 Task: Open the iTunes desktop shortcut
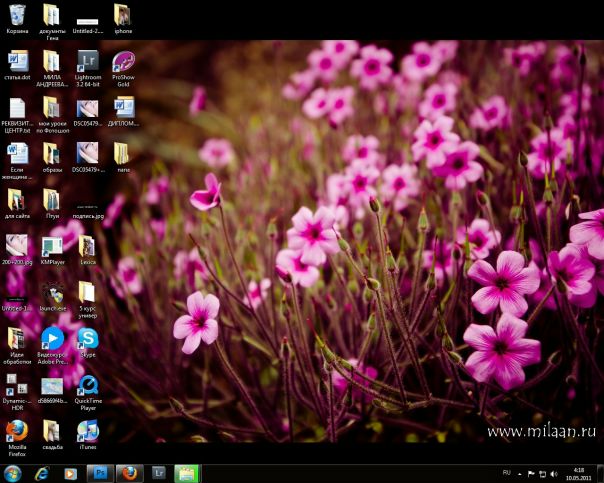click(x=87, y=430)
